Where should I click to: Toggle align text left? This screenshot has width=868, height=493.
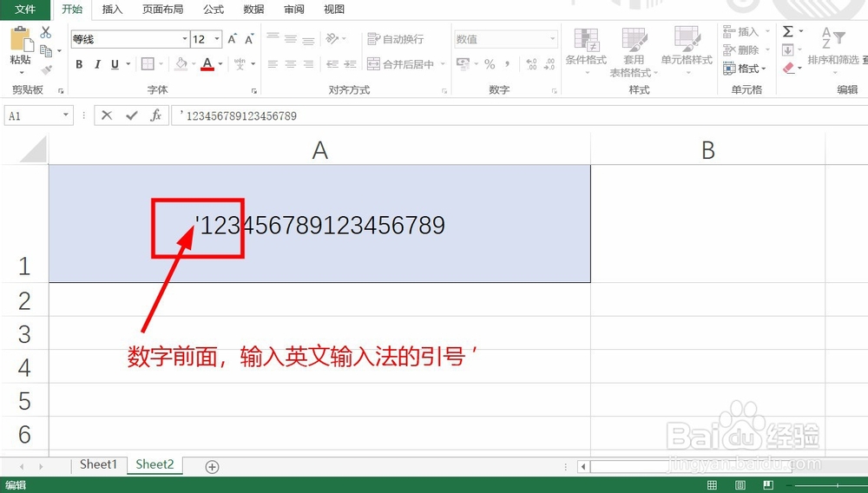[x=273, y=64]
